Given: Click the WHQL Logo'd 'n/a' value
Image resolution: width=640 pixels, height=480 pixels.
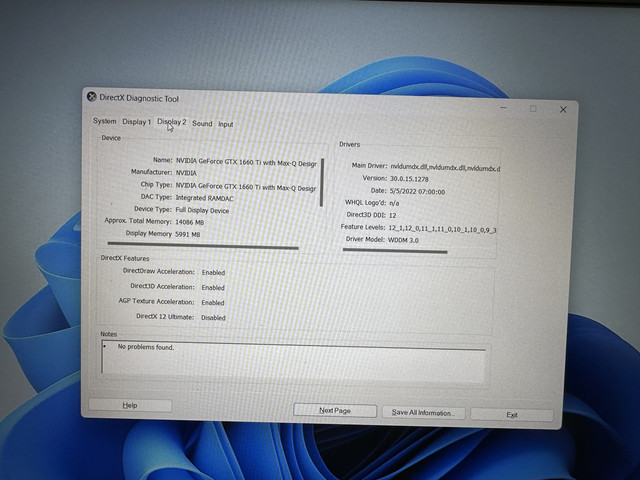Looking at the screenshot, I should tap(394, 203).
